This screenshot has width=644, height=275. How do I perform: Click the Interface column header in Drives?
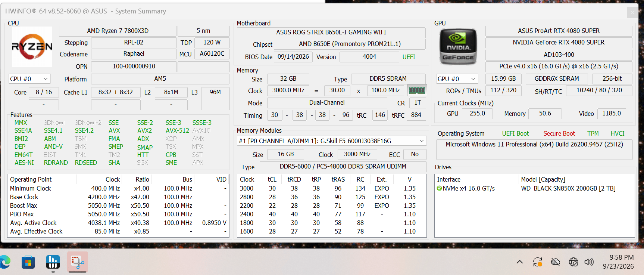(449, 180)
